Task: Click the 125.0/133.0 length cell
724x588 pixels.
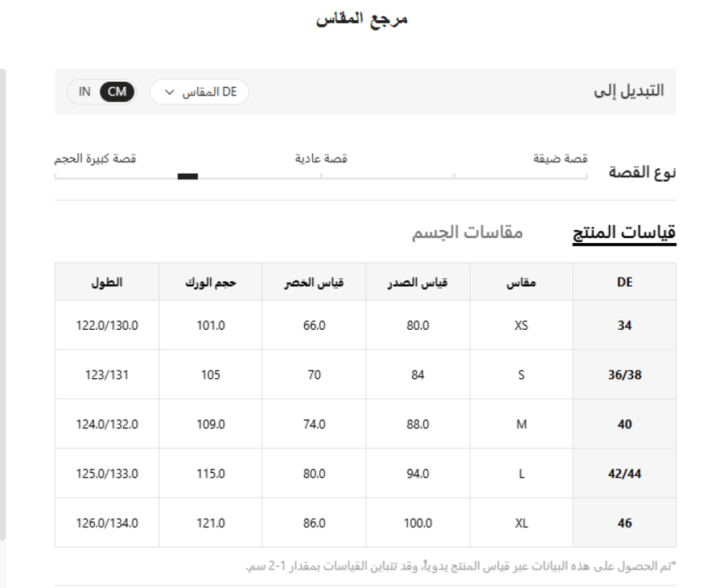Action: click(107, 474)
